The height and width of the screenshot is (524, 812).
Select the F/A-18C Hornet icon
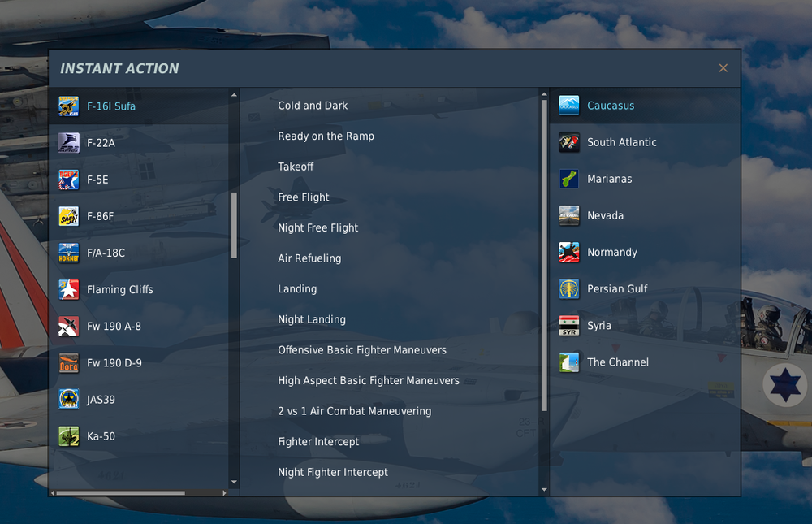pos(68,253)
